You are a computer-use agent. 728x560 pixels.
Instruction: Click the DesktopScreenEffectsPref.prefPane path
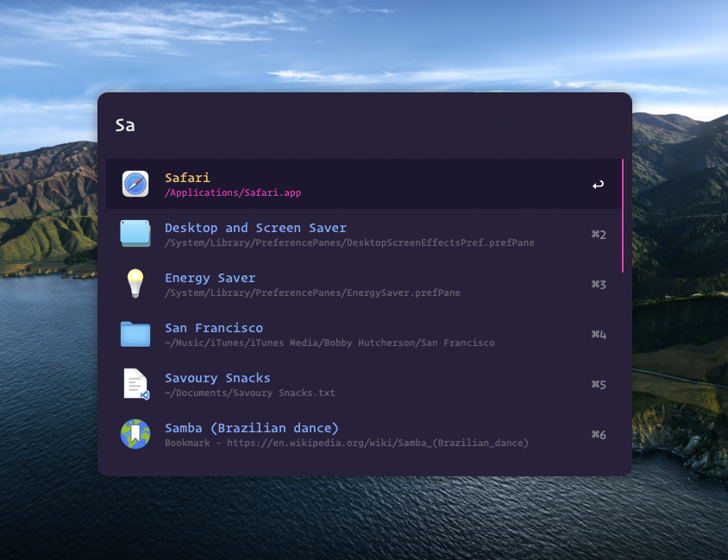tap(349, 242)
